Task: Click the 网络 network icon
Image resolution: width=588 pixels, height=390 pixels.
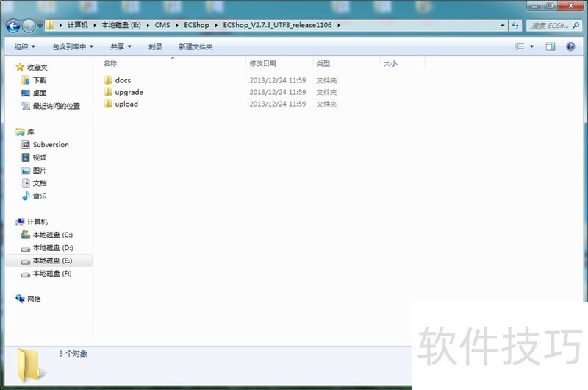Action: point(20,299)
